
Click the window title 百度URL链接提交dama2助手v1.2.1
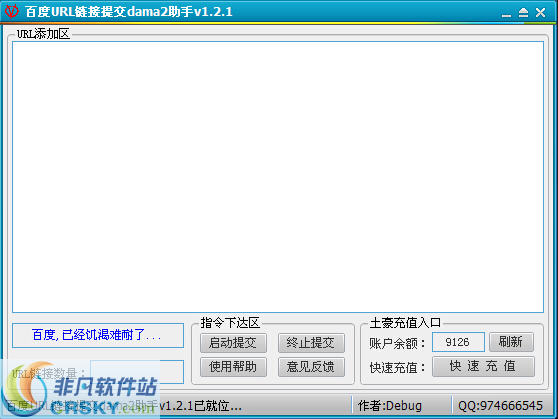tap(129, 12)
